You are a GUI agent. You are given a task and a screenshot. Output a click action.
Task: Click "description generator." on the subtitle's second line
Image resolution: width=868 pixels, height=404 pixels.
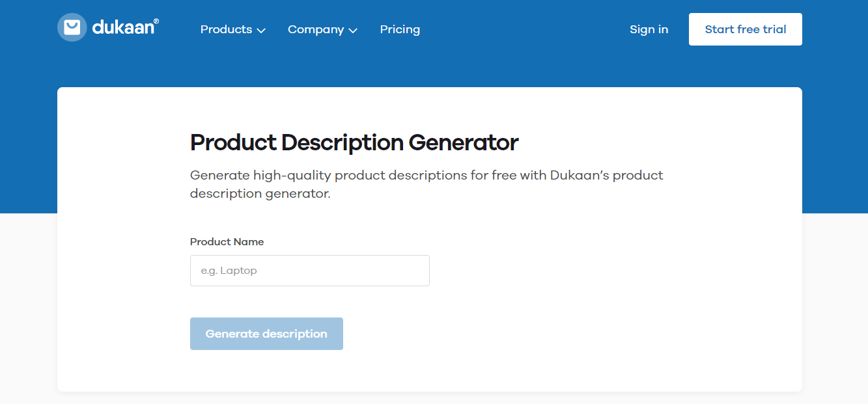tap(260, 194)
